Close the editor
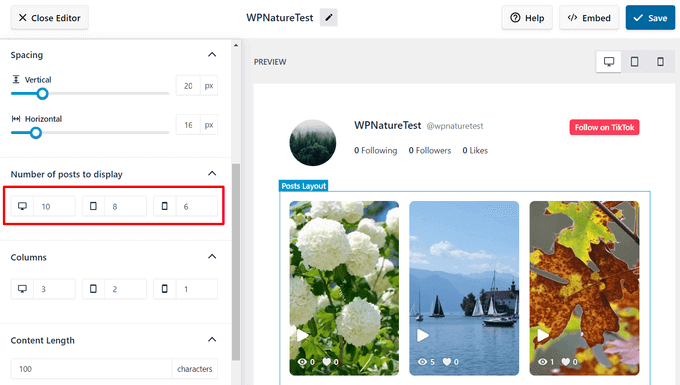 click(x=49, y=18)
